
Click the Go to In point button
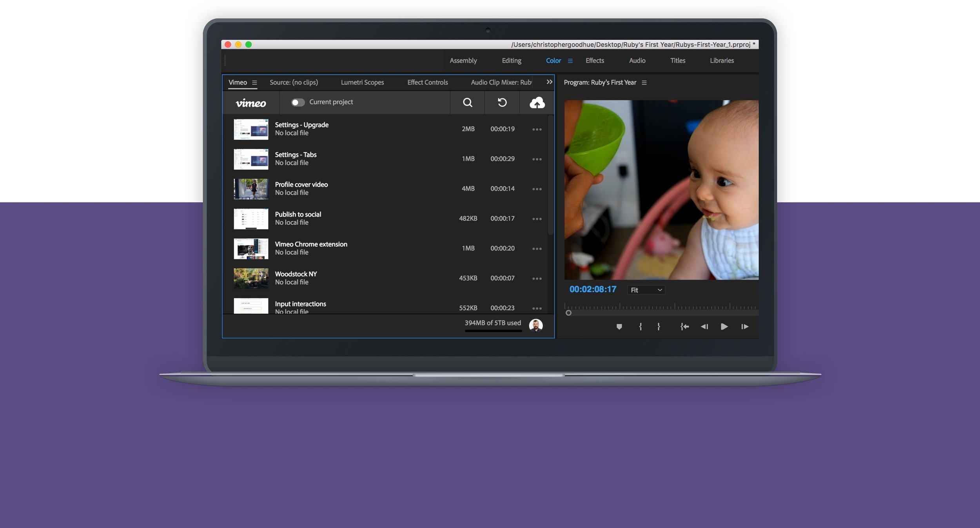point(684,326)
